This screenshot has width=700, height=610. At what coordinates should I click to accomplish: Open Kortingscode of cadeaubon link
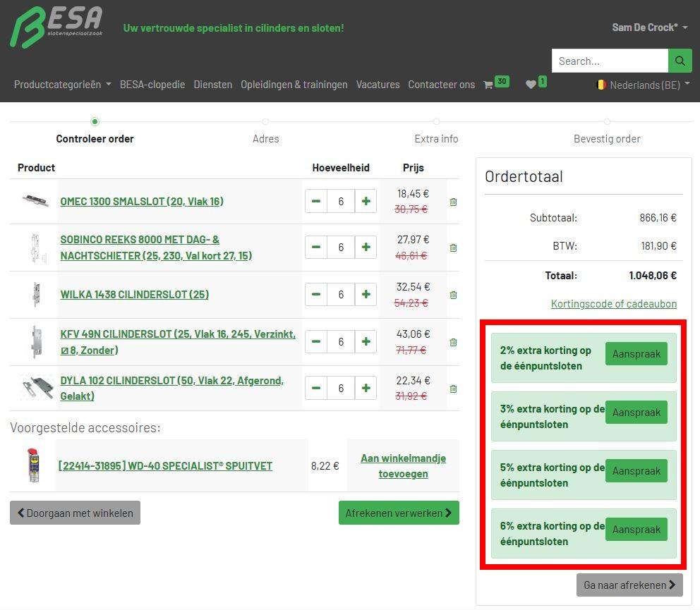[613, 304]
